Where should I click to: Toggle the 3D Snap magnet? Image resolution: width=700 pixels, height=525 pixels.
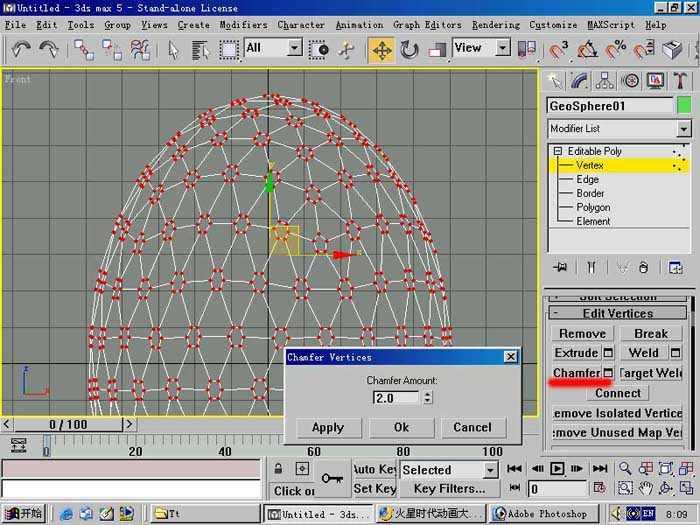pyautogui.click(x=558, y=50)
